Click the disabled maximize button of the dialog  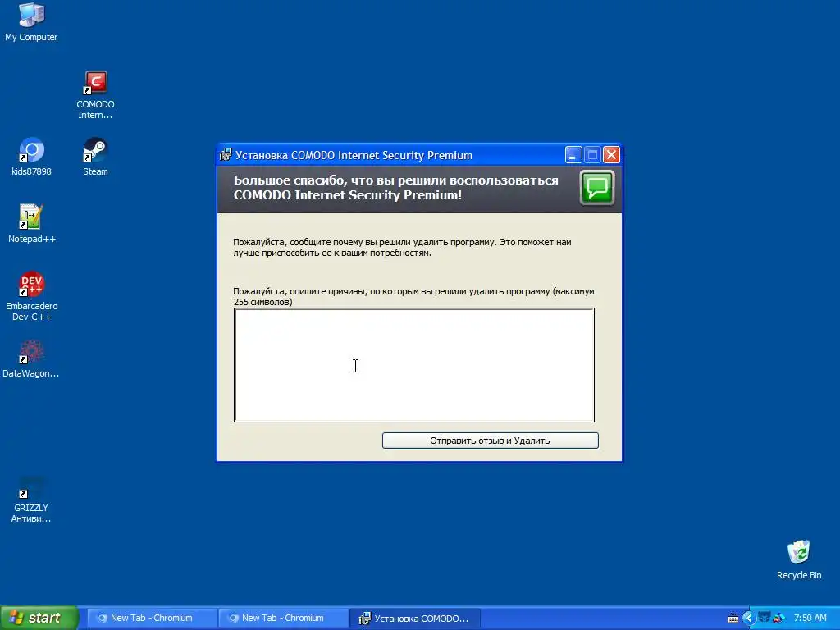tap(592, 155)
